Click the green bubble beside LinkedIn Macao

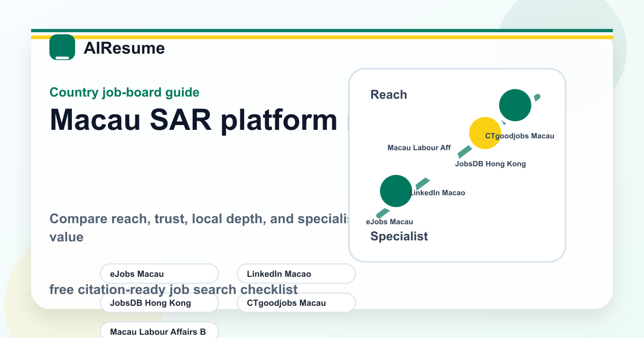pyautogui.click(x=396, y=191)
